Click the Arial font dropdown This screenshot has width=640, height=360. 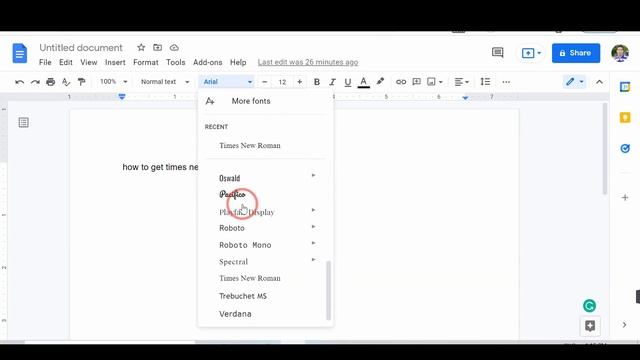227,82
